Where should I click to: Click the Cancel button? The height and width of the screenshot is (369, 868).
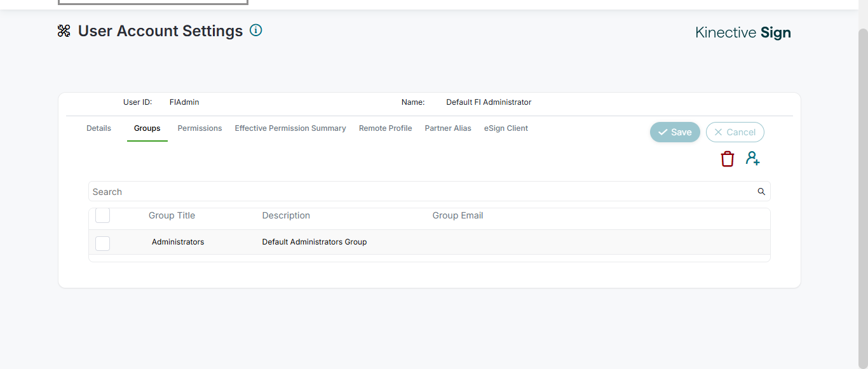pyautogui.click(x=735, y=132)
